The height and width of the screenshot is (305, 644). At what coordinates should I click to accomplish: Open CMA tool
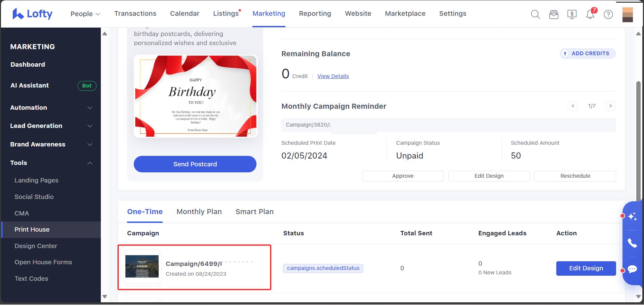point(22,213)
